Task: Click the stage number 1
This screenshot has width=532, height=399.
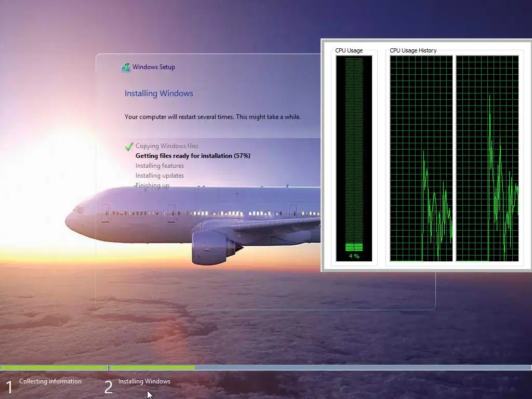Action: click(x=9, y=388)
